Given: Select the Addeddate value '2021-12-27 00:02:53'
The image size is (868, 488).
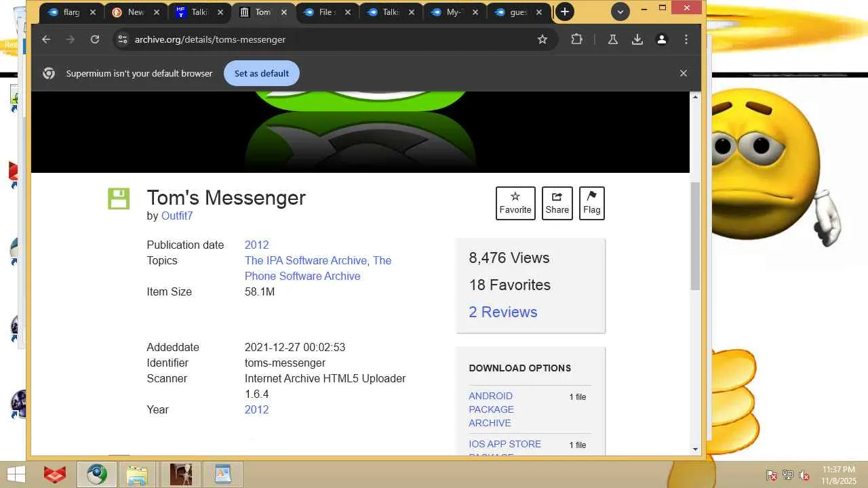Looking at the screenshot, I should click(x=295, y=347).
